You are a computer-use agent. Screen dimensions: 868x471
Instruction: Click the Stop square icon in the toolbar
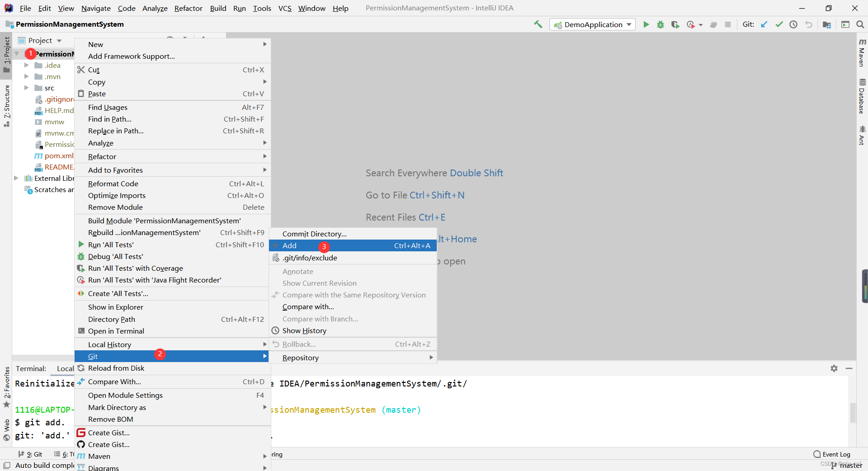(728, 24)
